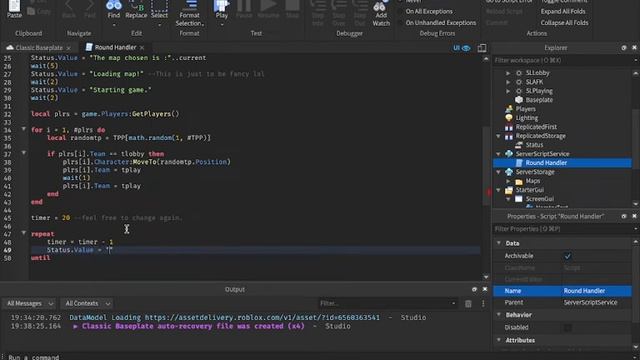Toggle the Disabled property checkbox

click(x=567, y=327)
